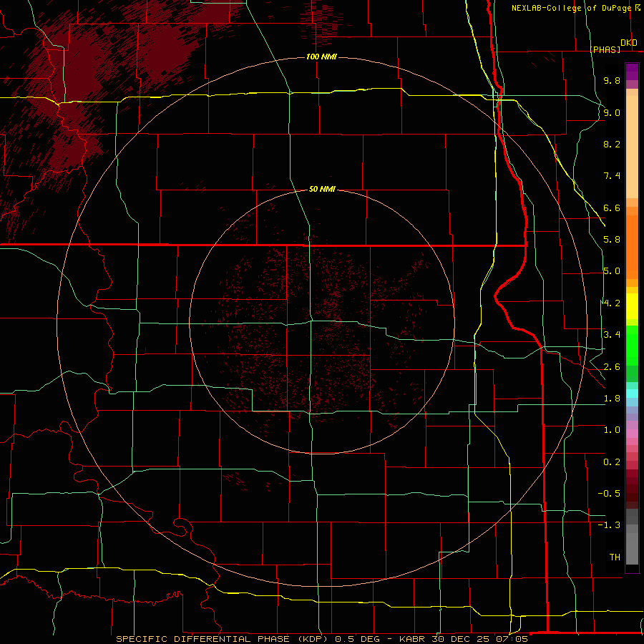This screenshot has width=644, height=644.
Task: Click the 2.6 scale value
Action: click(x=612, y=367)
